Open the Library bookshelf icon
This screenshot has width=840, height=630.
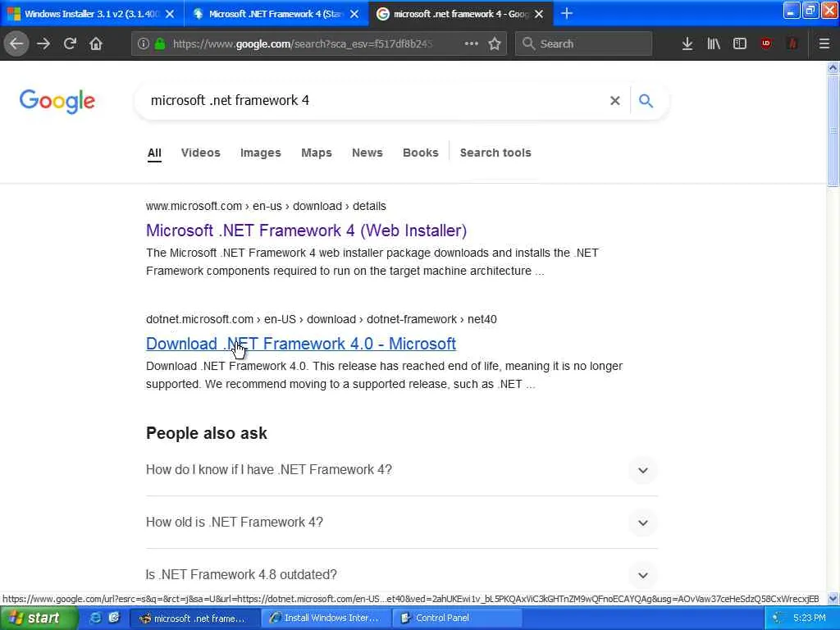714,43
